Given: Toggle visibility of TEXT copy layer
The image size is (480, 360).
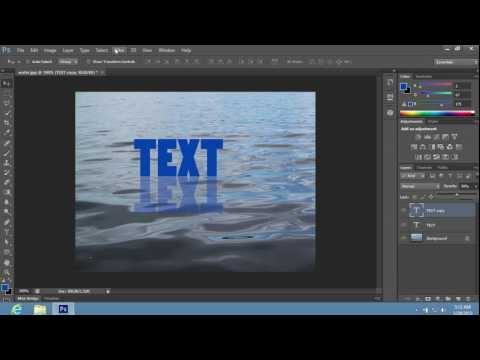Looking at the screenshot, I should pyautogui.click(x=404, y=211).
